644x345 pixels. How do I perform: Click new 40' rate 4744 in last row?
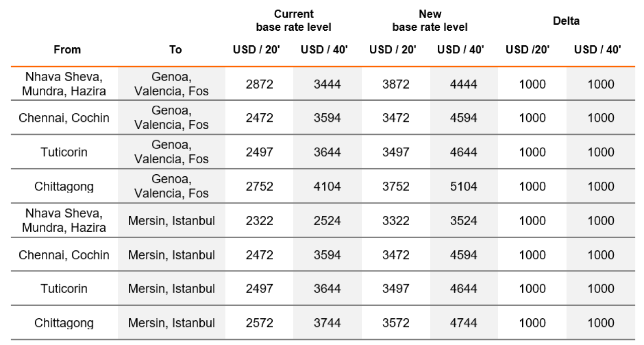(464, 323)
